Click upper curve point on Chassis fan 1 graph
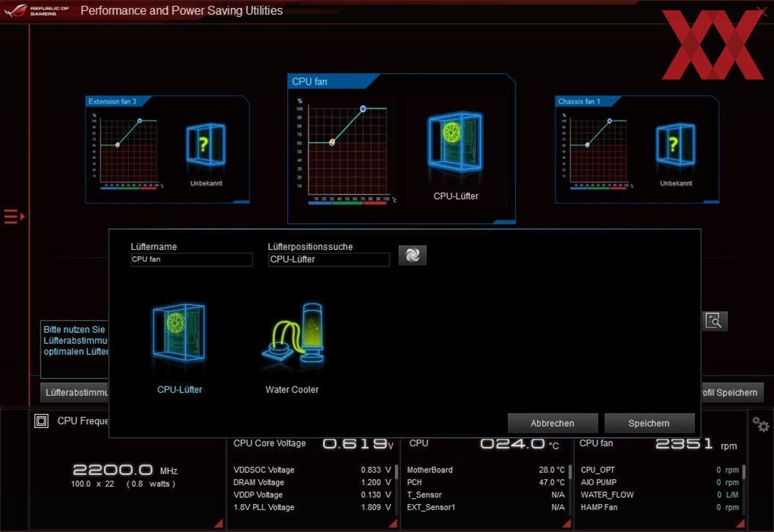774x532 pixels. pos(610,121)
